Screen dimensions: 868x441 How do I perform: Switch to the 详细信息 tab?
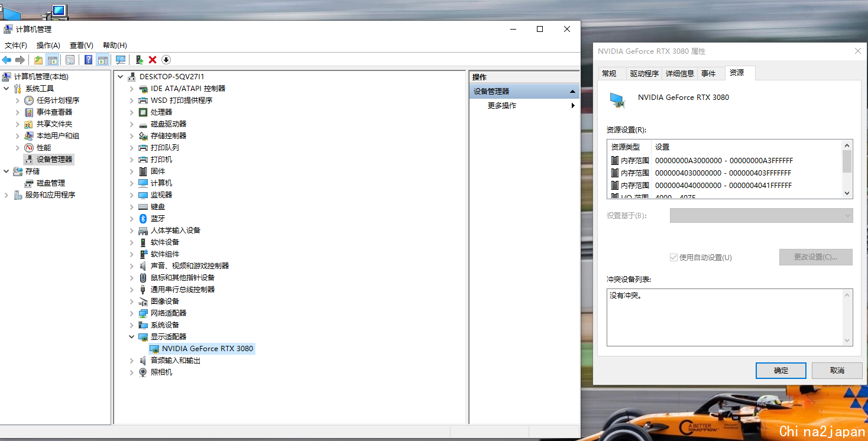[x=680, y=73]
